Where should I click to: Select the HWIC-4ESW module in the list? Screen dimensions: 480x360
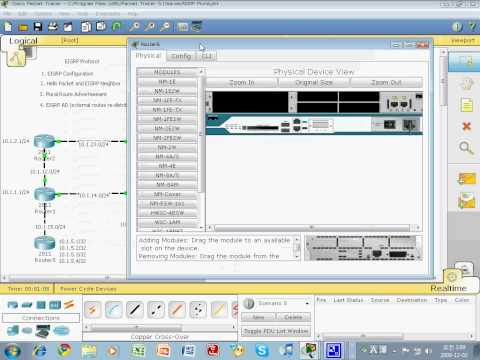tap(167, 213)
